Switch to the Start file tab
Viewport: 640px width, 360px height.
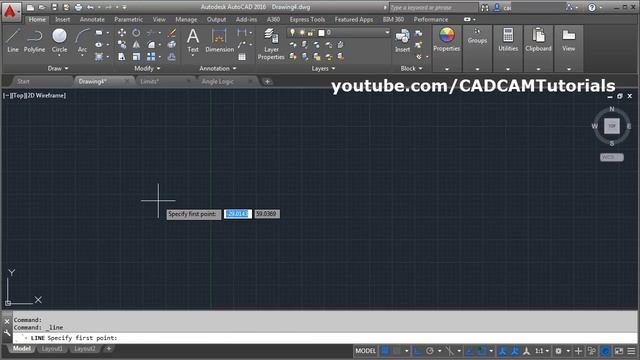click(x=23, y=82)
